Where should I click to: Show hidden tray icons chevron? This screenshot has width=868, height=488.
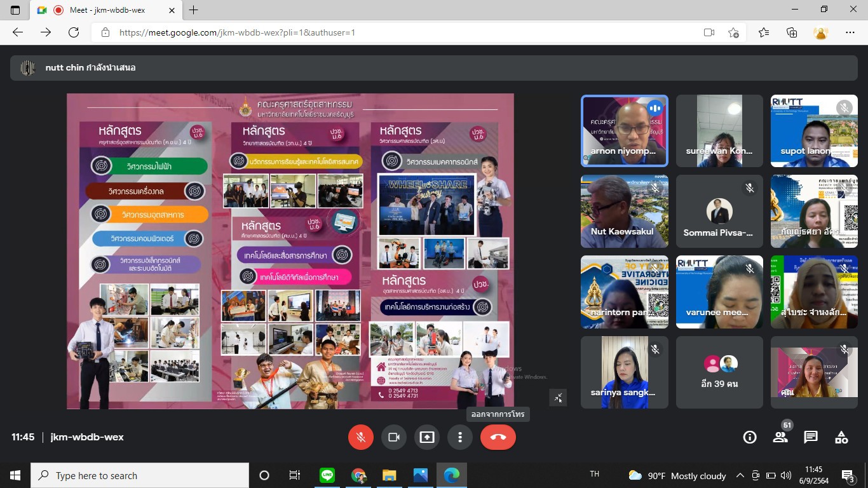740,475
